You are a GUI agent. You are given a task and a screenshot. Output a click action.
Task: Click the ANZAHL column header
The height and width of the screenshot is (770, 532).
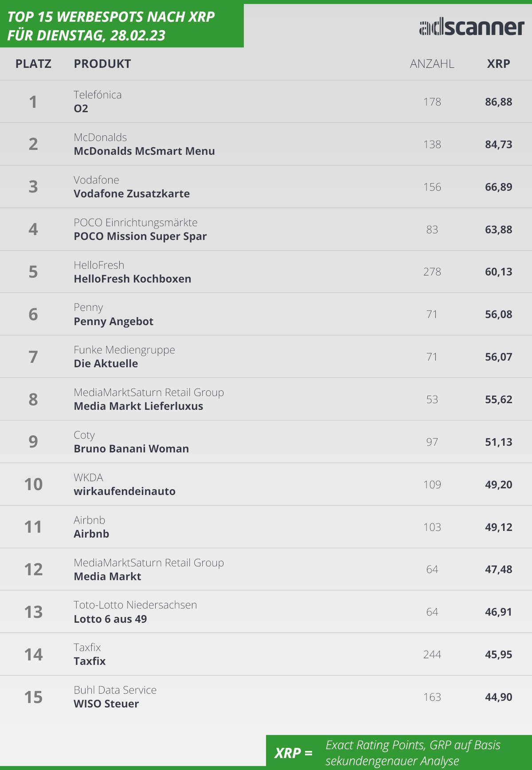432,64
